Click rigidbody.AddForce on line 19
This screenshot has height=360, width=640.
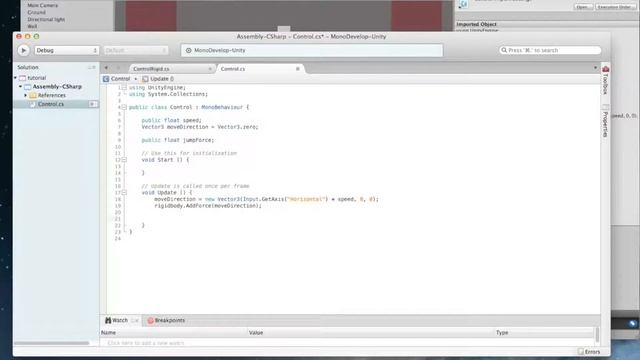click(182, 206)
